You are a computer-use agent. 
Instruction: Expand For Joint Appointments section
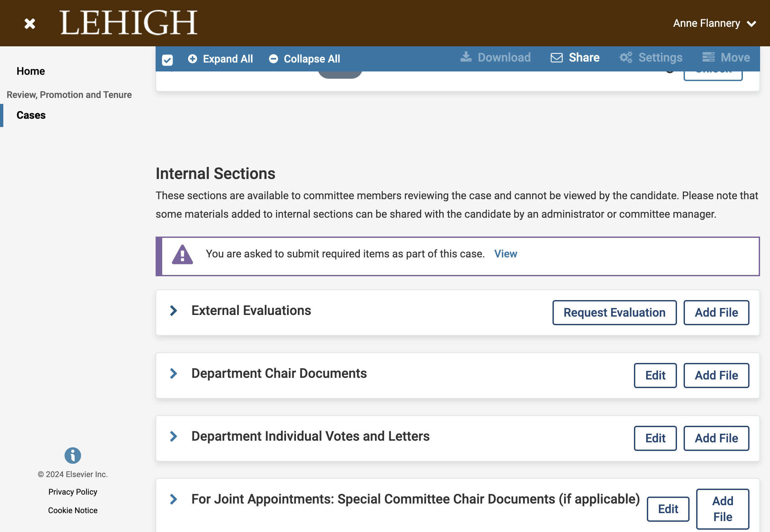(173, 499)
